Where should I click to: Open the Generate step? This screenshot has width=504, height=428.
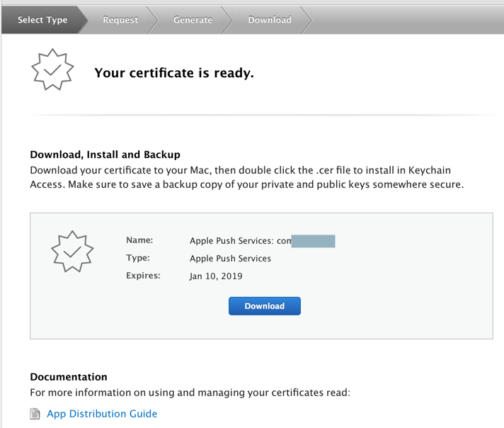click(x=193, y=20)
